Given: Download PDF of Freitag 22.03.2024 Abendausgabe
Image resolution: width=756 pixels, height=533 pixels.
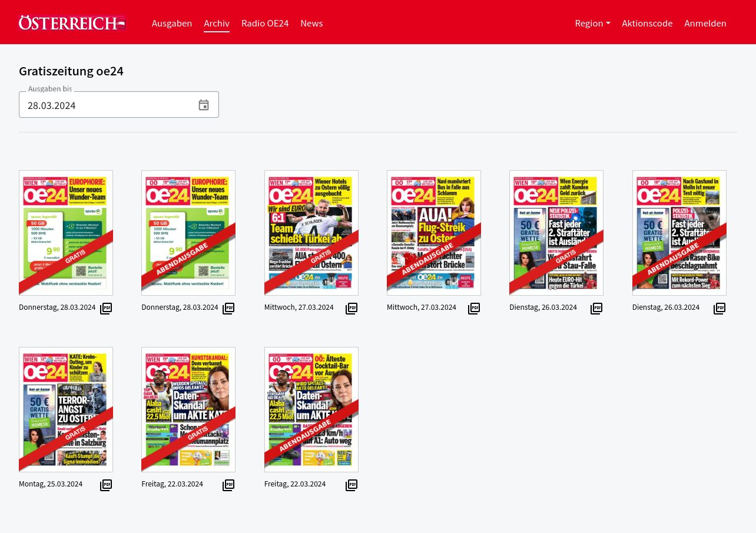Looking at the screenshot, I should (352, 485).
